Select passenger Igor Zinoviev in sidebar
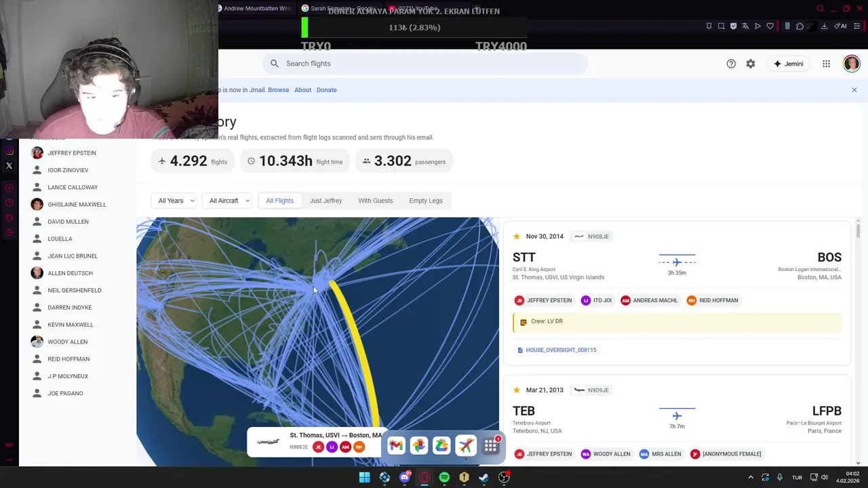This screenshot has height=488, width=868. point(68,170)
